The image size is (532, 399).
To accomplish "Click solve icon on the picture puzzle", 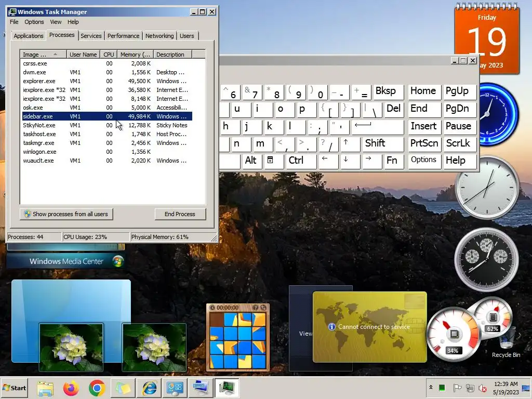I will 263,308.
